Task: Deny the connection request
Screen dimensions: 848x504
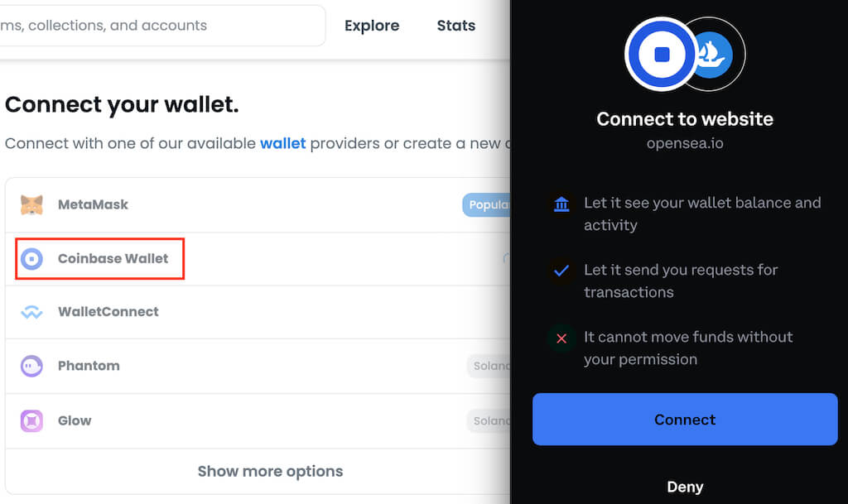Action: click(685, 487)
